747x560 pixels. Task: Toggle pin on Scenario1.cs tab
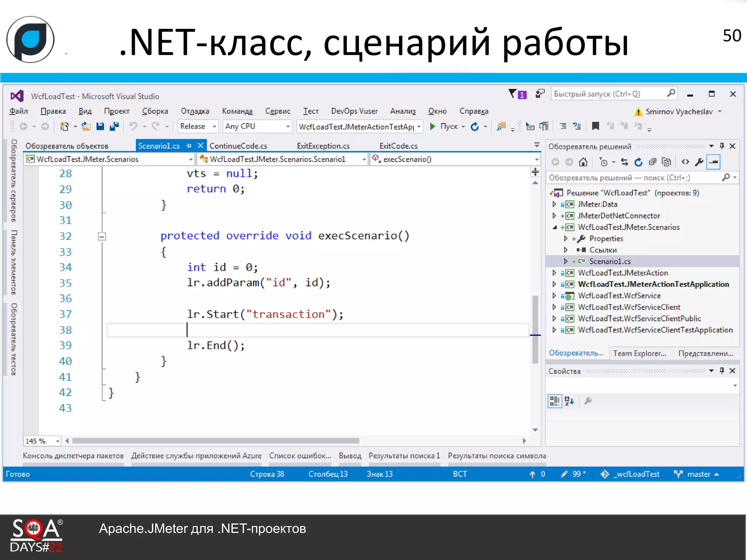(189, 146)
